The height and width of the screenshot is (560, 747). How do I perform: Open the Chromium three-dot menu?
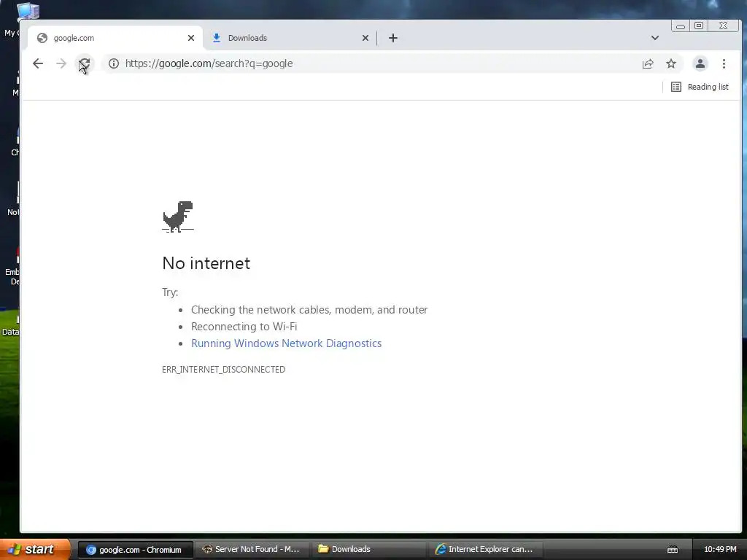[724, 64]
